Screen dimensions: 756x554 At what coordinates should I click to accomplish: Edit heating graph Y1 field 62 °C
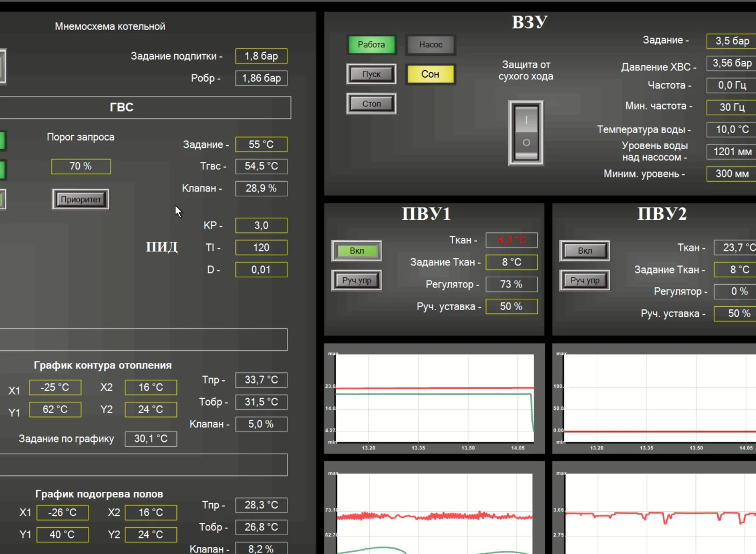pos(55,409)
